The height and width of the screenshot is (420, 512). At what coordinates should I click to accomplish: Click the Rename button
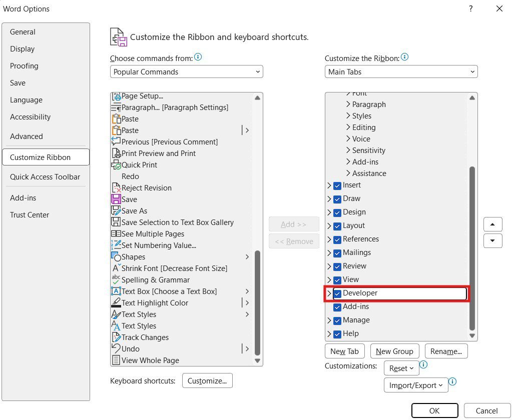(x=446, y=351)
